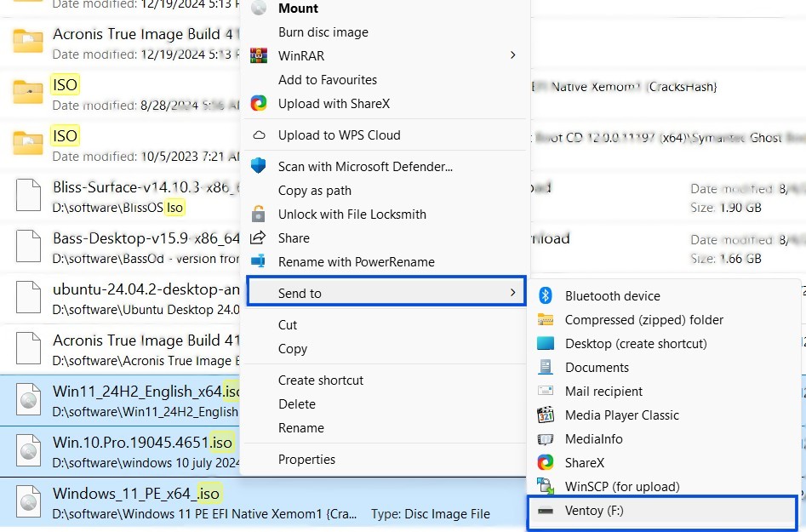806x532 pixels.
Task: Open the Send to submenu
Action: click(298, 293)
